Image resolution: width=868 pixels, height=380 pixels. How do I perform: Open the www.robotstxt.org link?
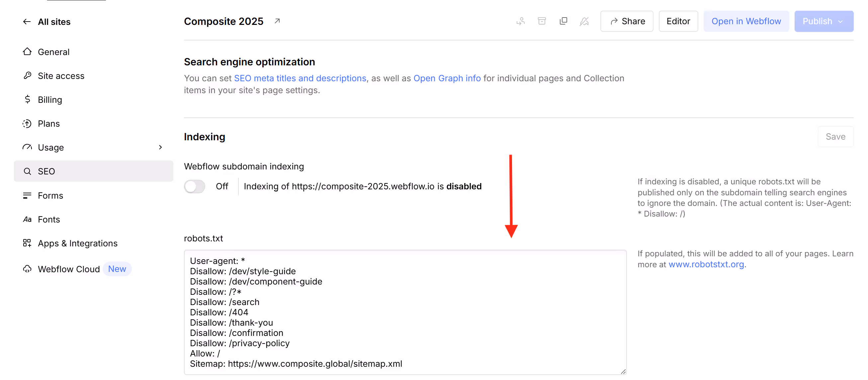click(706, 265)
